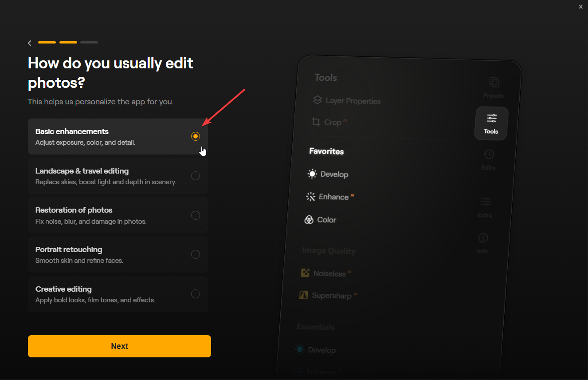The image size is (588, 380).
Task: Click the Develop icon under Essentials
Action: click(x=300, y=350)
